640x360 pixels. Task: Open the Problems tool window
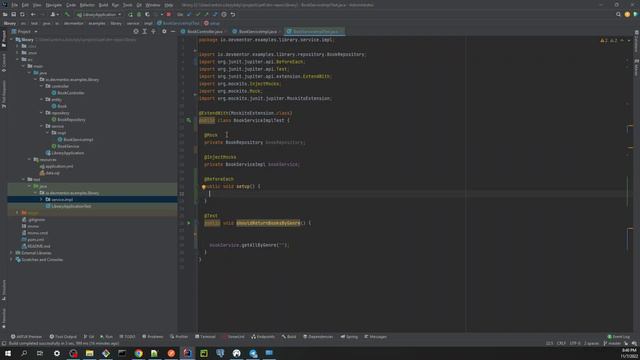152,337
